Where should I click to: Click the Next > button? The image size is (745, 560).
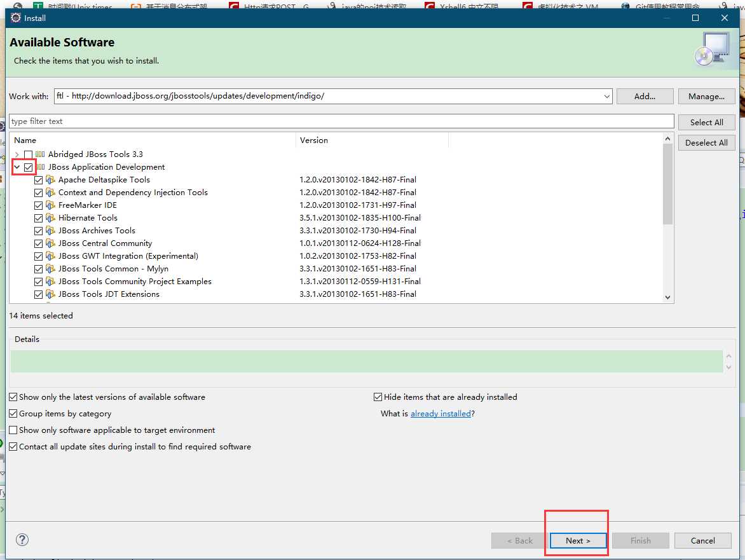(x=578, y=540)
